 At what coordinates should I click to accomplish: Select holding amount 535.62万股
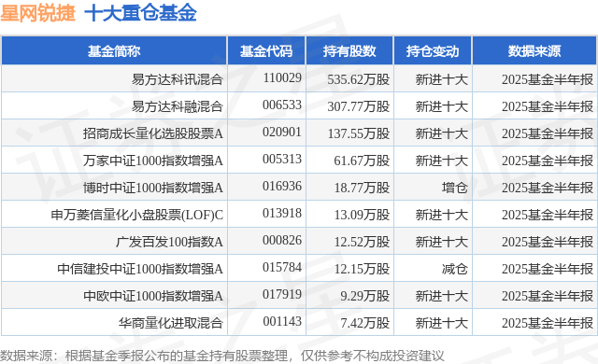(359, 79)
